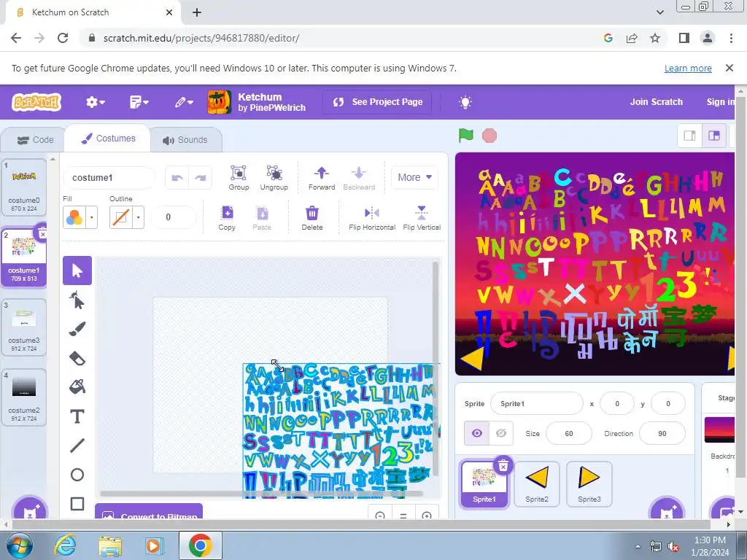Zoom out on the paint canvas
Viewport: 747px width, 560px height.
point(380,516)
